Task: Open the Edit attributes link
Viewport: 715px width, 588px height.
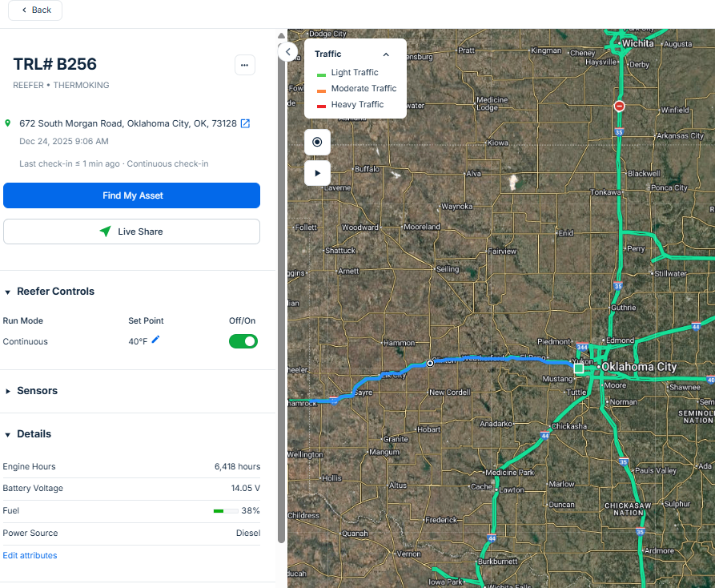Action: 30,555
